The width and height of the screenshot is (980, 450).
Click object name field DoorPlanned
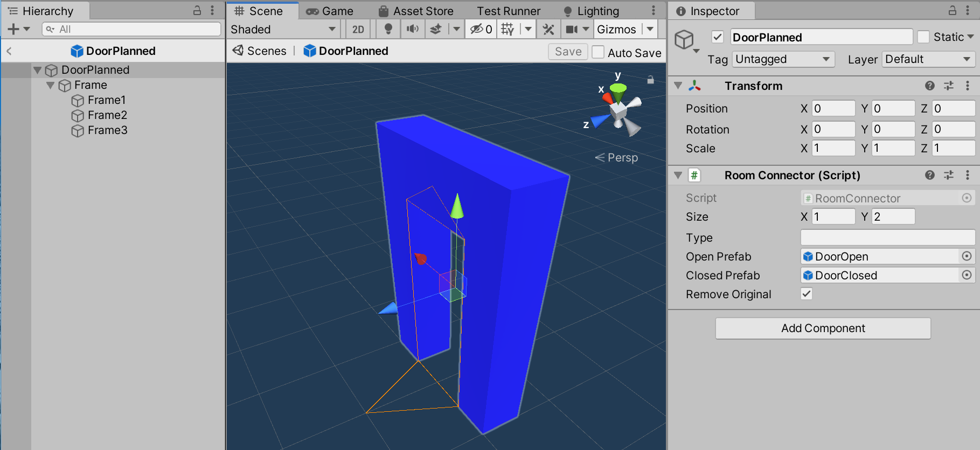pos(822,37)
